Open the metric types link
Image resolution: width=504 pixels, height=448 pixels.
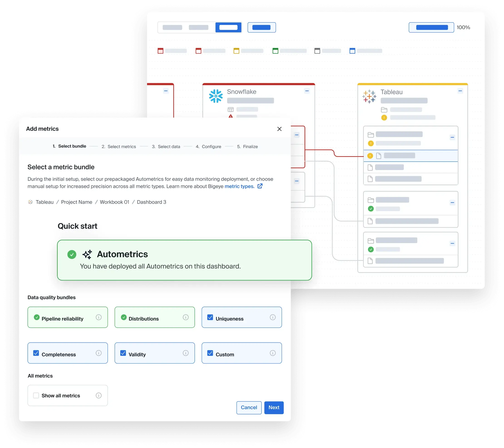(239, 186)
